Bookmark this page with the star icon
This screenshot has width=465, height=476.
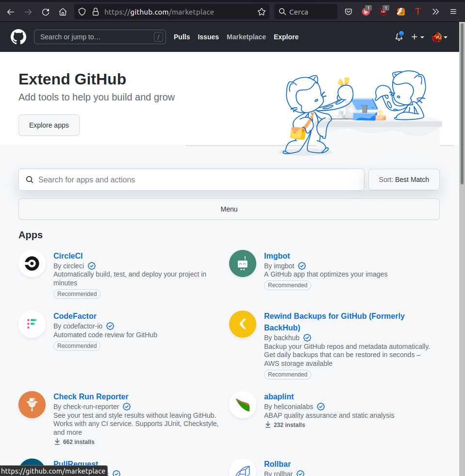click(x=262, y=12)
